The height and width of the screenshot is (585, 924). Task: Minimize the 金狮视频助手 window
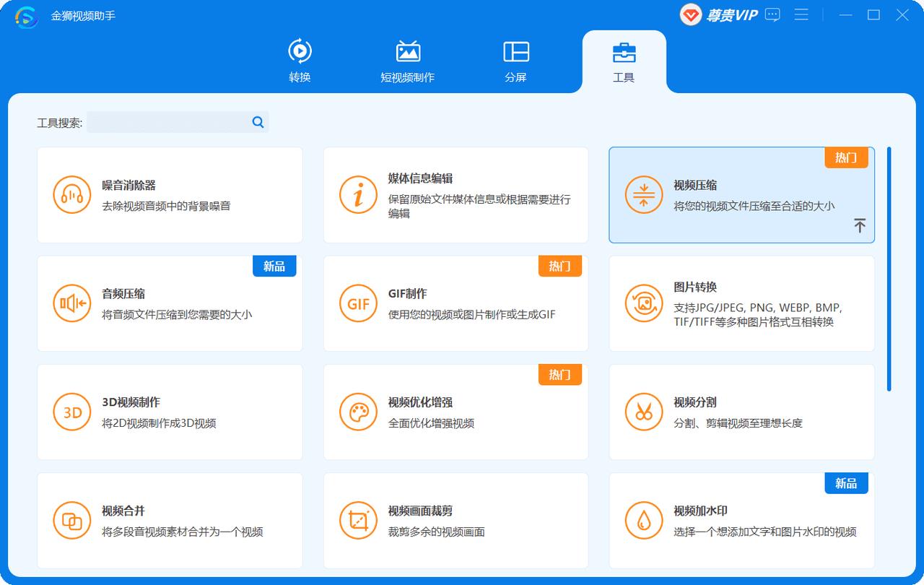pyautogui.click(x=845, y=15)
